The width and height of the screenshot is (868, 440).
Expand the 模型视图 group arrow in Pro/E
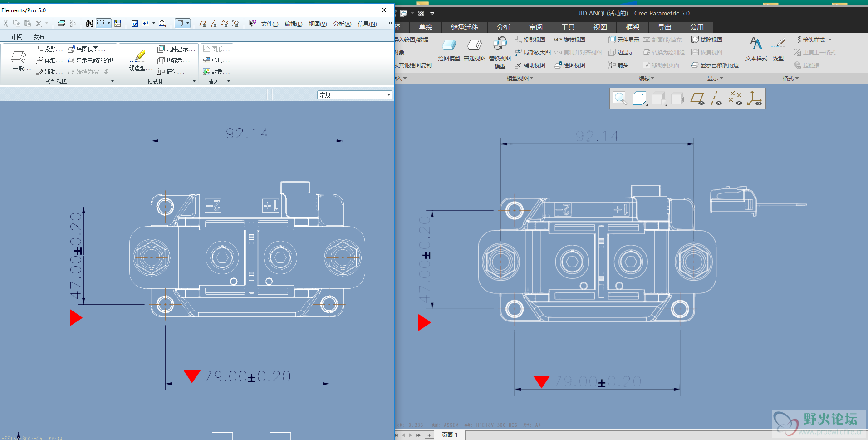tap(113, 81)
